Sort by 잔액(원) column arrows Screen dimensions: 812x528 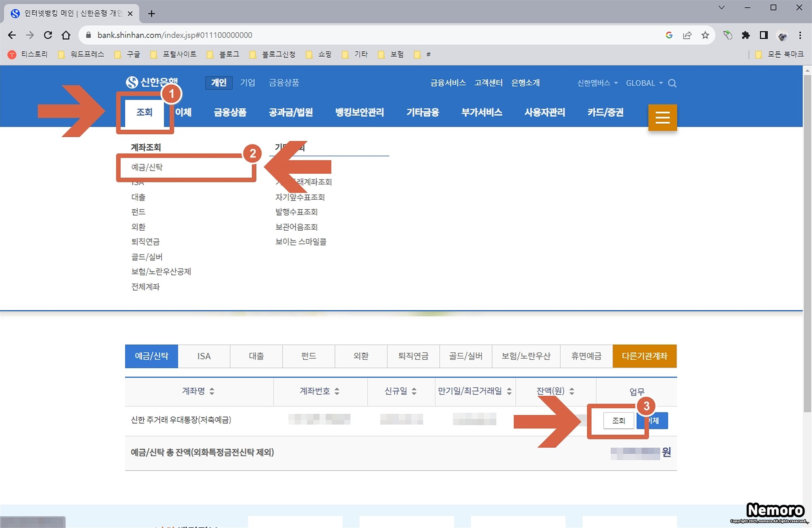(x=572, y=391)
